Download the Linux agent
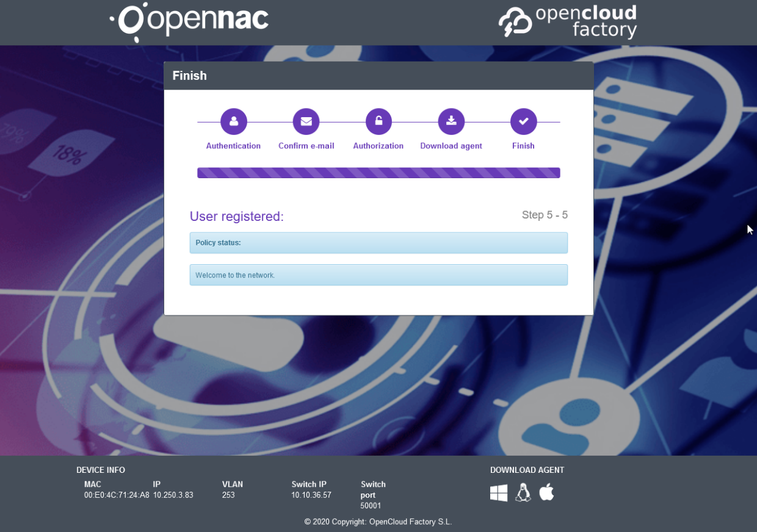 click(523, 492)
